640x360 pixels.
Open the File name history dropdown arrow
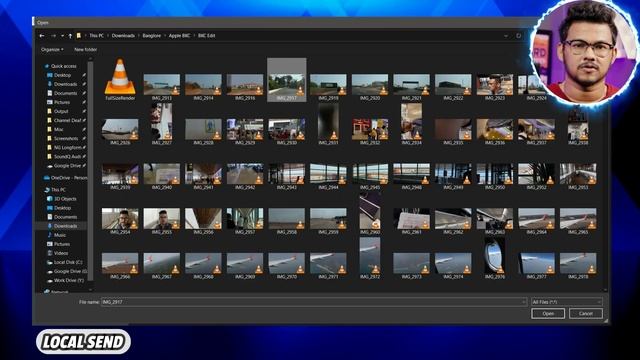(x=524, y=302)
